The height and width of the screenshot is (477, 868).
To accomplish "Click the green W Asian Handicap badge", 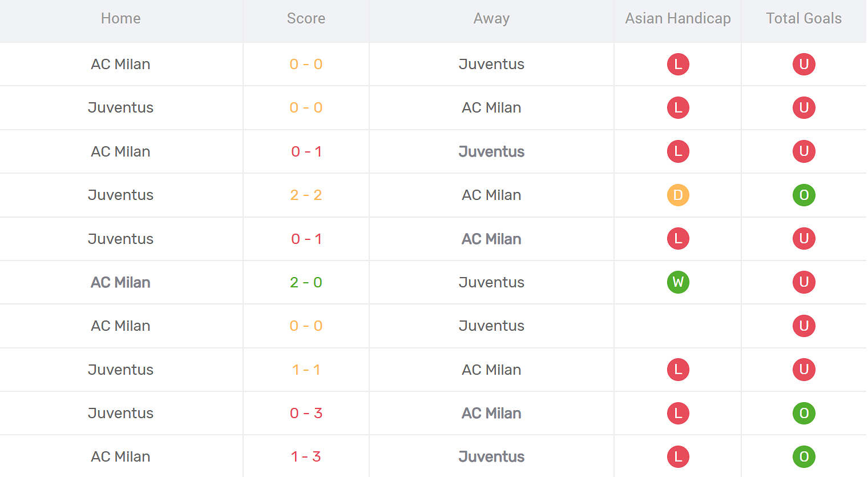I will pyautogui.click(x=678, y=282).
